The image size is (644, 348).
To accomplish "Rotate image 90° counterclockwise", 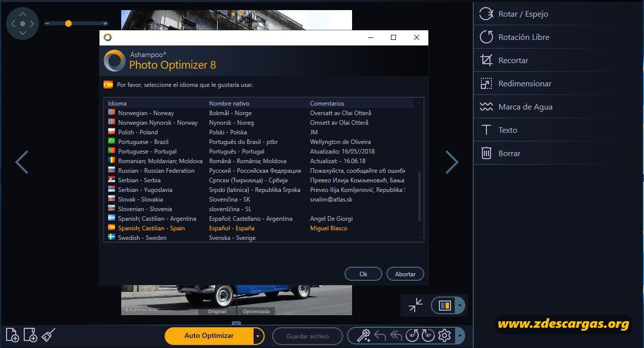I will (412, 335).
